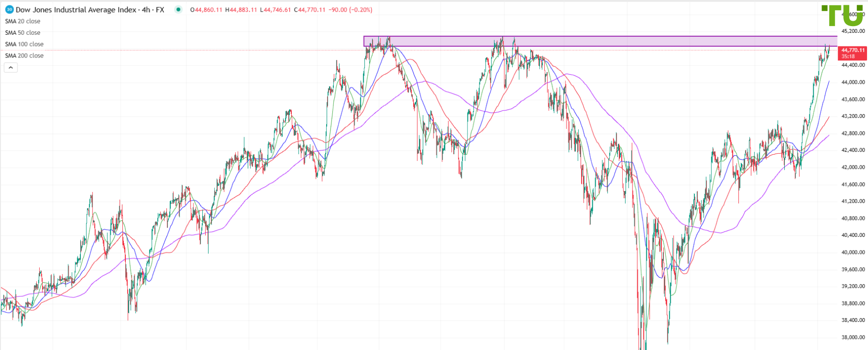The height and width of the screenshot is (350, 868).
Task: Click the 44,000.00 price axis label
Action: click(853, 82)
